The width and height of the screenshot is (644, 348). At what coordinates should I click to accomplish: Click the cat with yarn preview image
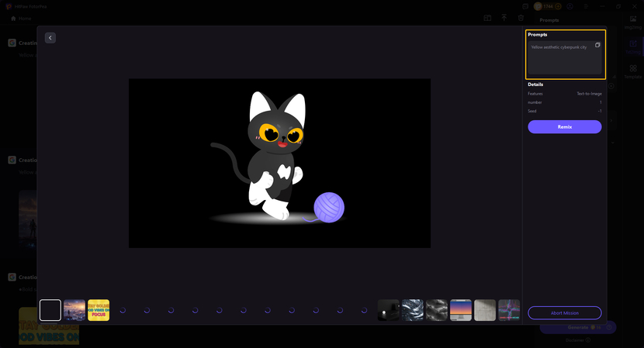pyautogui.click(x=279, y=163)
